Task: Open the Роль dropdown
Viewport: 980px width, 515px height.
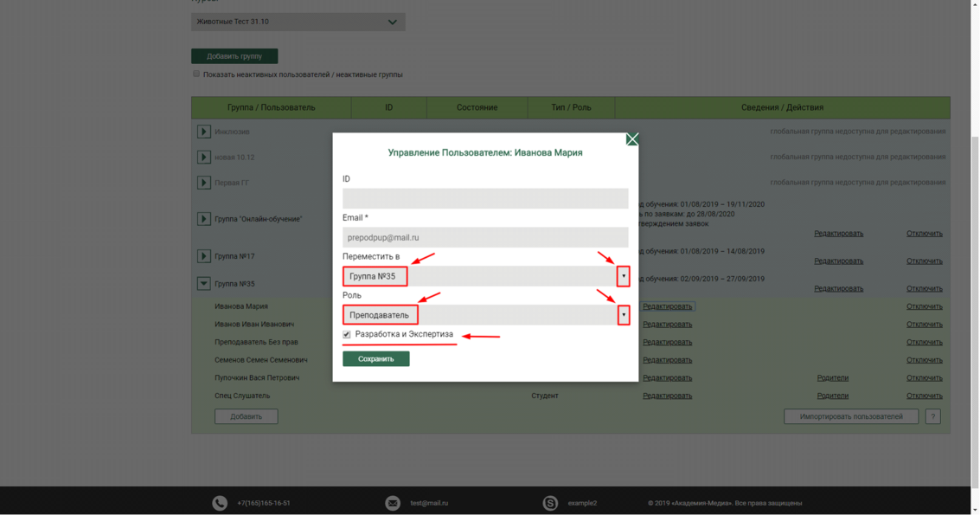Action: (485, 315)
